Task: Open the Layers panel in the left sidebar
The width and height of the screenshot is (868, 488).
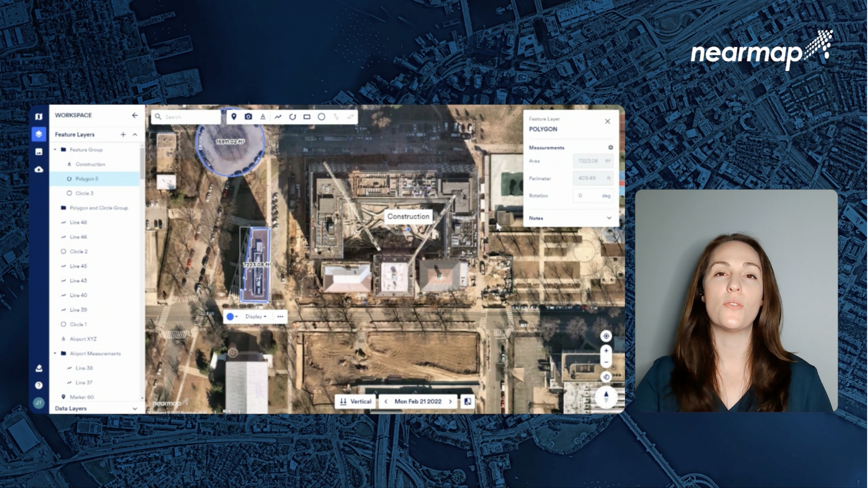Action: coord(39,134)
